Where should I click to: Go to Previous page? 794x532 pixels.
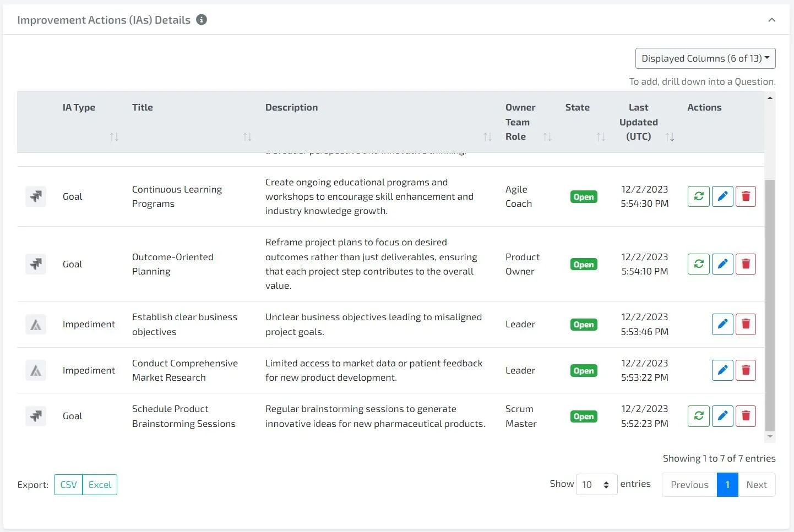(689, 485)
